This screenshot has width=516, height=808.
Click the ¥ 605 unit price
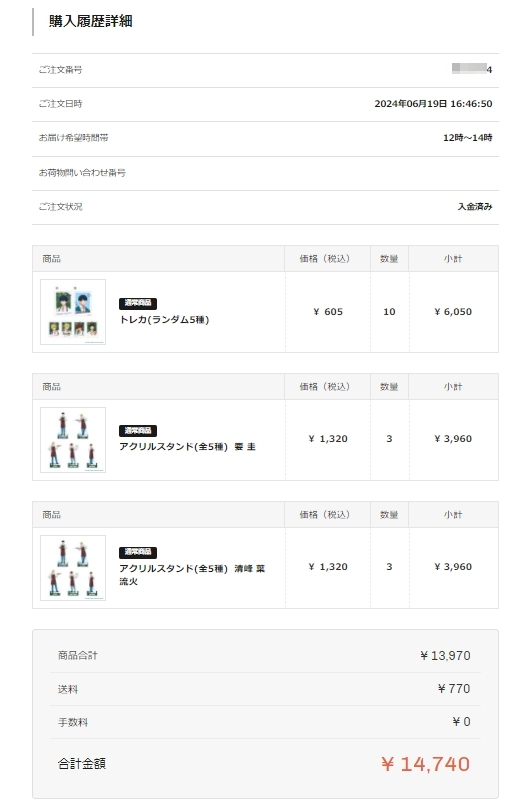(x=328, y=312)
